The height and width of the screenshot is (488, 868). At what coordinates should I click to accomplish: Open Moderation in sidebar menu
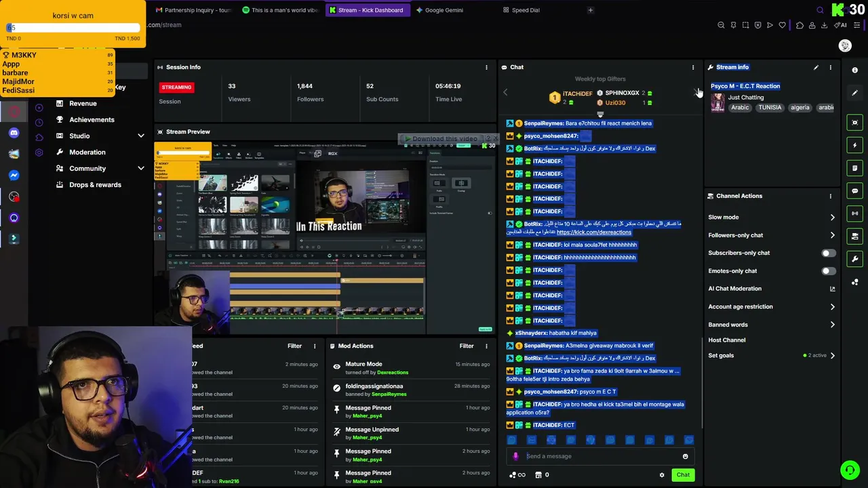87,152
